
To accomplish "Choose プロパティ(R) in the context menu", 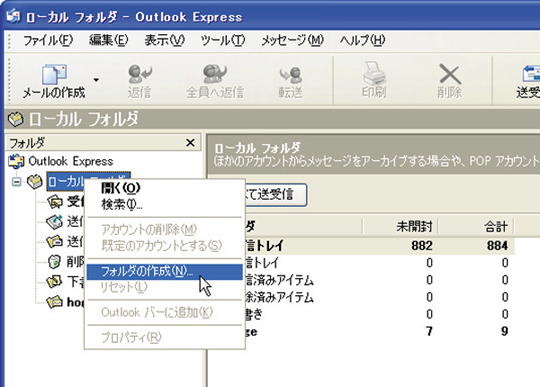I will click(x=165, y=337).
